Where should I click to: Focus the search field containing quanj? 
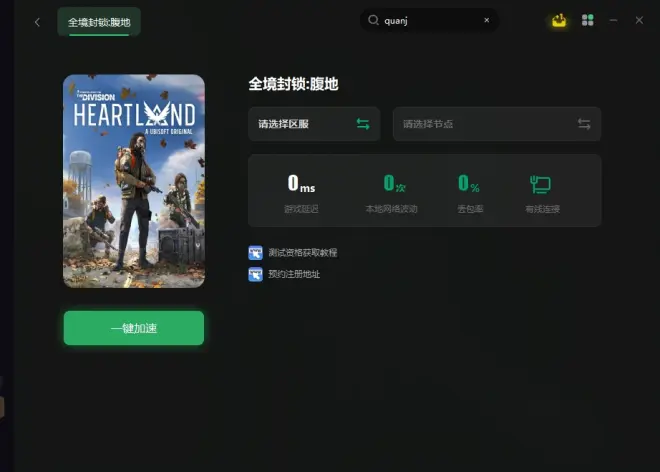(x=429, y=20)
